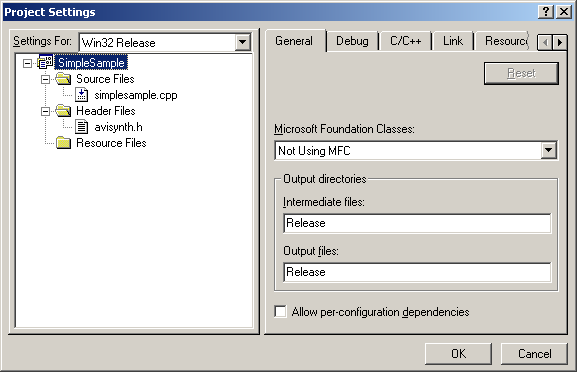577x372 pixels.
Task: Show later tabs with right arrow
Action: tap(560, 43)
